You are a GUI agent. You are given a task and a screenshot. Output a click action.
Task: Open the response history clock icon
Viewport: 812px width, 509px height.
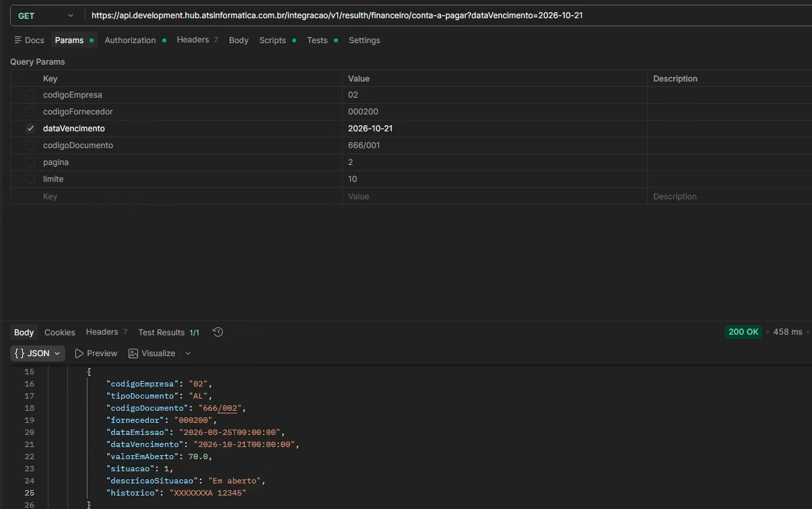pyautogui.click(x=217, y=332)
